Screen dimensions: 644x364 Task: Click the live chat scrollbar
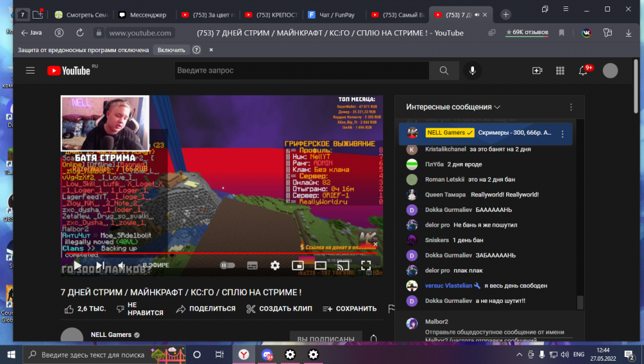coord(580,302)
